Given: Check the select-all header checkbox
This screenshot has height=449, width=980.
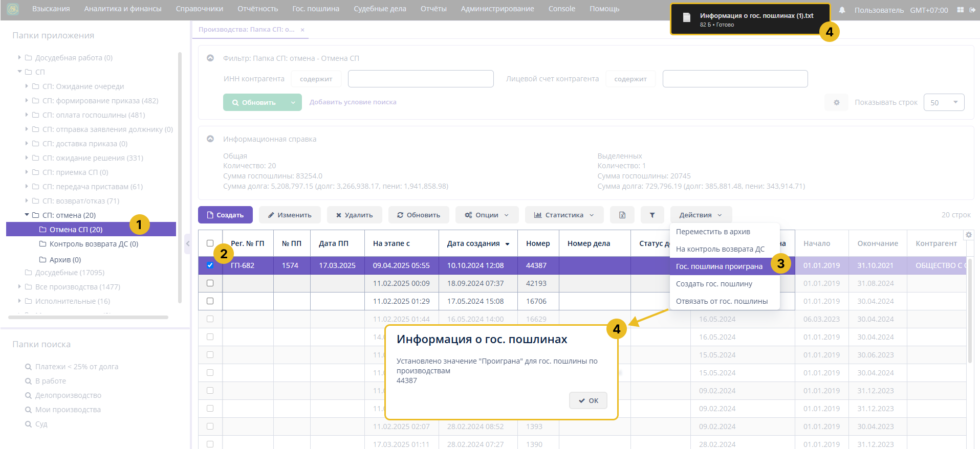Looking at the screenshot, I should point(210,243).
